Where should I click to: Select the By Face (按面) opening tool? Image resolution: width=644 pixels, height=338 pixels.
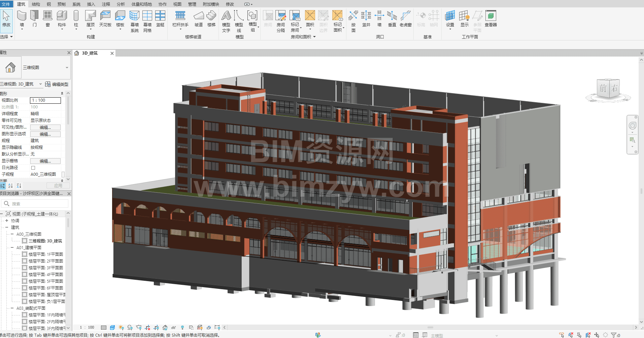click(353, 21)
